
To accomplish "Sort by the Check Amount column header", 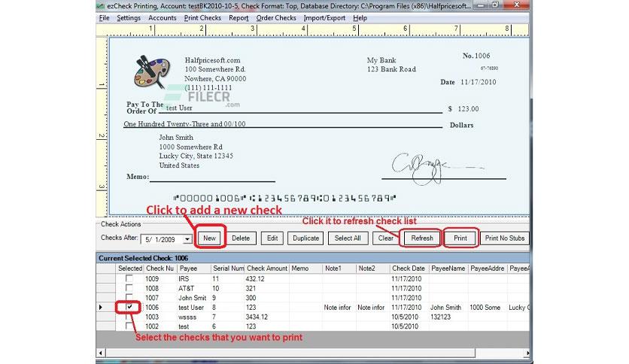I will coord(267,268).
